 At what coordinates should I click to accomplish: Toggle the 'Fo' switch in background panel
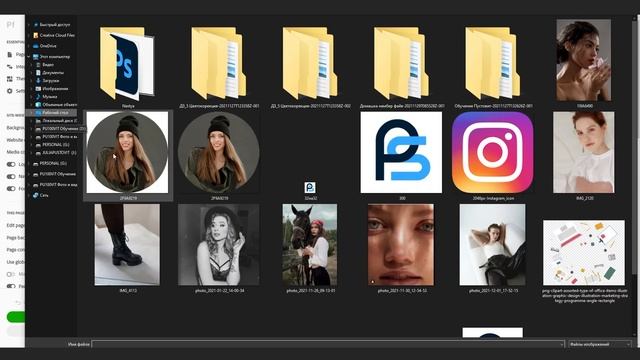pyautogui.click(x=11, y=189)
